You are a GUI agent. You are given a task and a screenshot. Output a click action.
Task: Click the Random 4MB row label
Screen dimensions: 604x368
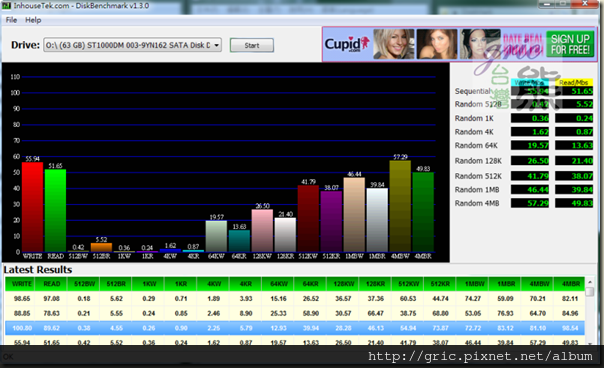coord(477,203)
